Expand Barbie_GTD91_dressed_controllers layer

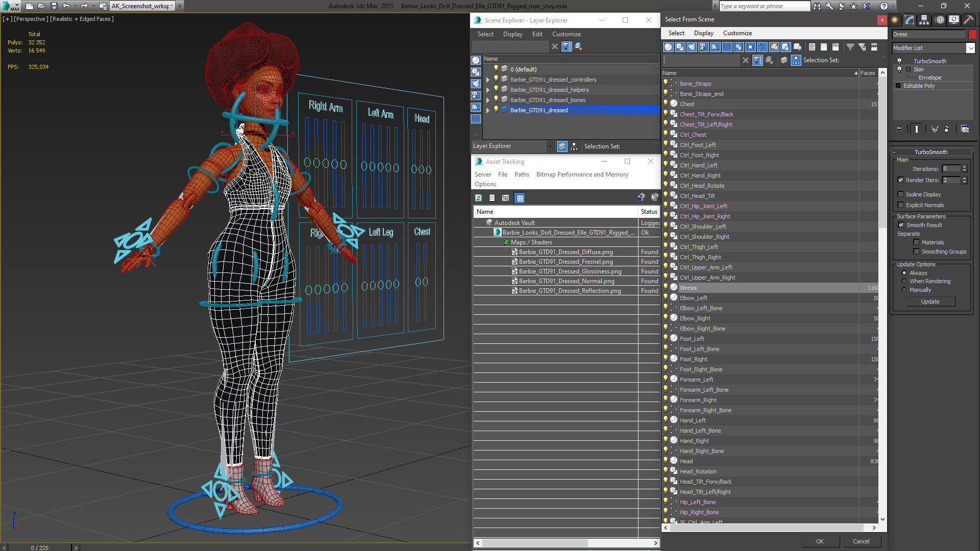pos(488,80)
